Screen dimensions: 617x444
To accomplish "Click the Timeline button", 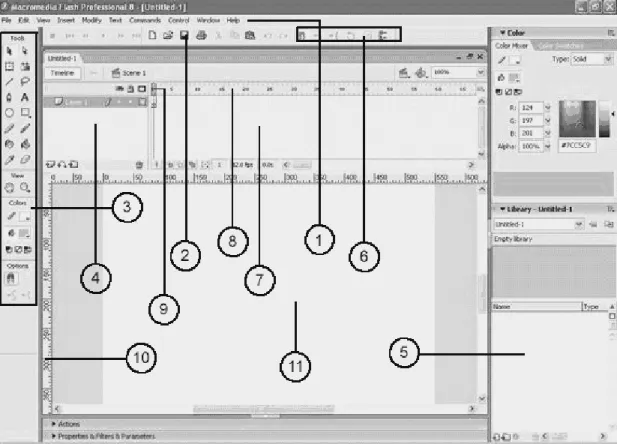I will click(x=62, y=73).
